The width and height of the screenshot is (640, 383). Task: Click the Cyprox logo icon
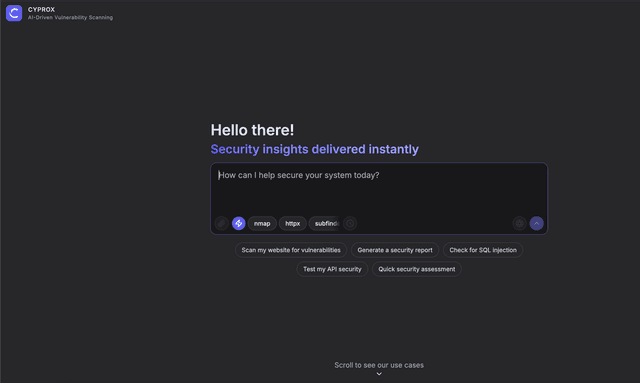point(14,13)
